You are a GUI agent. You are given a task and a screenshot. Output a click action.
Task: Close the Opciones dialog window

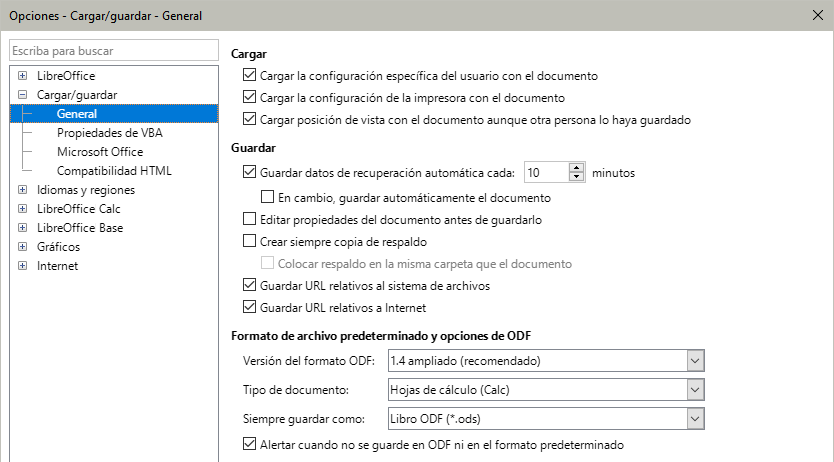[x=818, y=15]
